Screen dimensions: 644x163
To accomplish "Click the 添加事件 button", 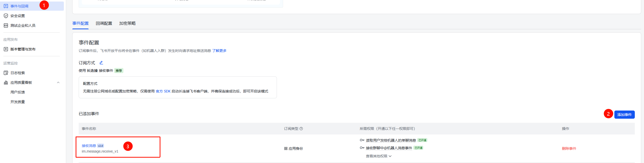I will 624,115.
